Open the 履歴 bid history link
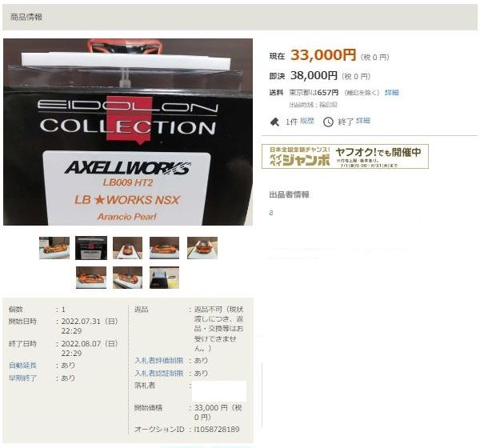The width and height of the screenshot is (480, 448). pyautogui.click(x=306, y=121)
